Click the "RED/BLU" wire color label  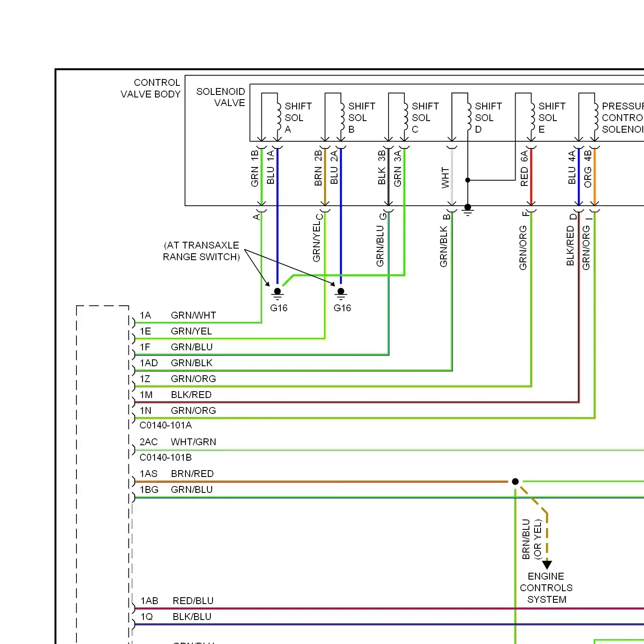tap(193, 601)
